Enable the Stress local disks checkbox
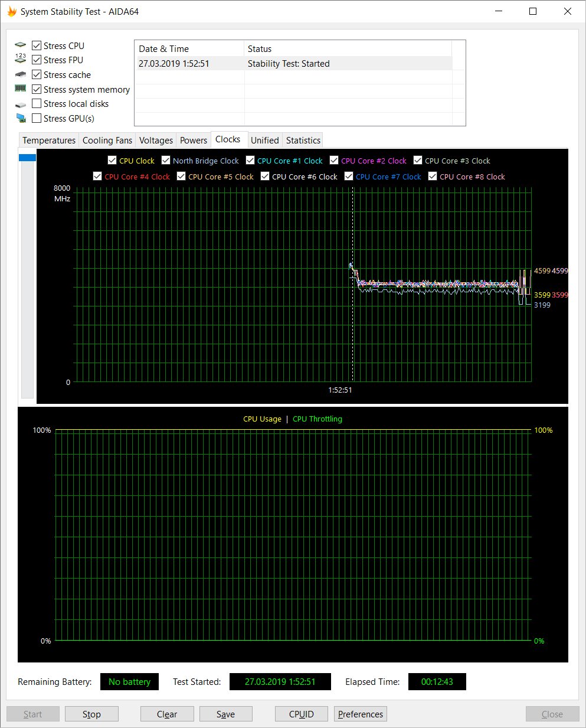The height and width of the screenshot is (728, 586). tap(37, 103)
